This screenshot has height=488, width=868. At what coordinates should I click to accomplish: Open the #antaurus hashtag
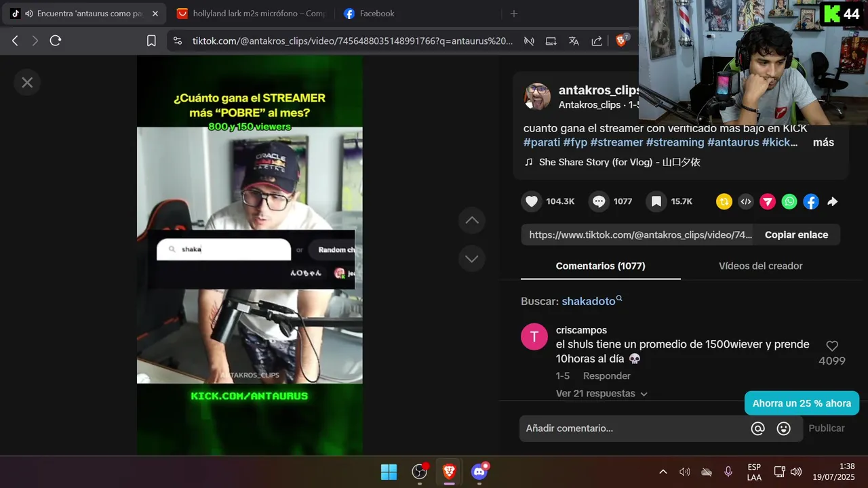click(733, 142)
